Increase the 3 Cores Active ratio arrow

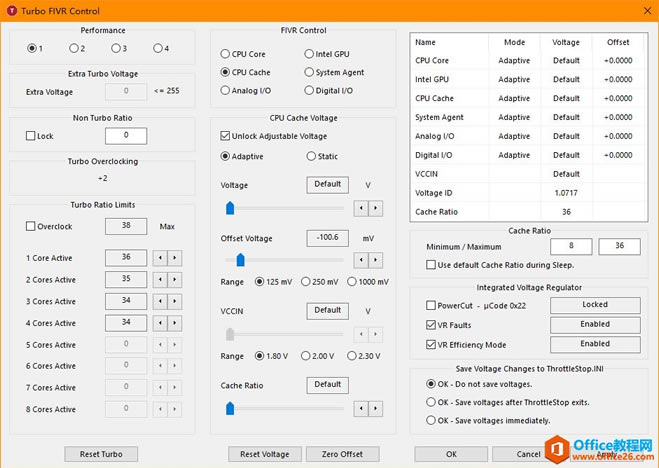point(175,301)
